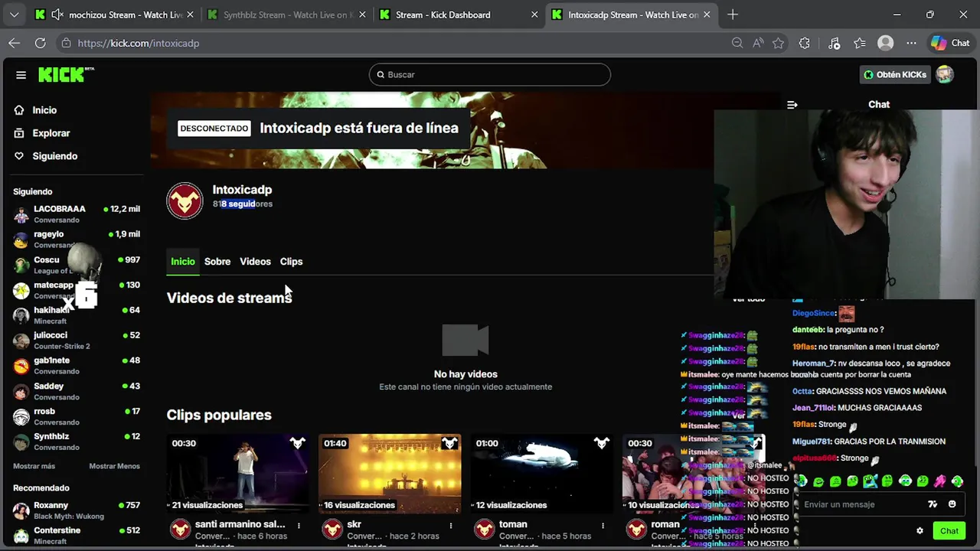The width and height of the screenshot is (980, 551).
Task: Reload the page with the refresh icon
Action: [40, 44]
